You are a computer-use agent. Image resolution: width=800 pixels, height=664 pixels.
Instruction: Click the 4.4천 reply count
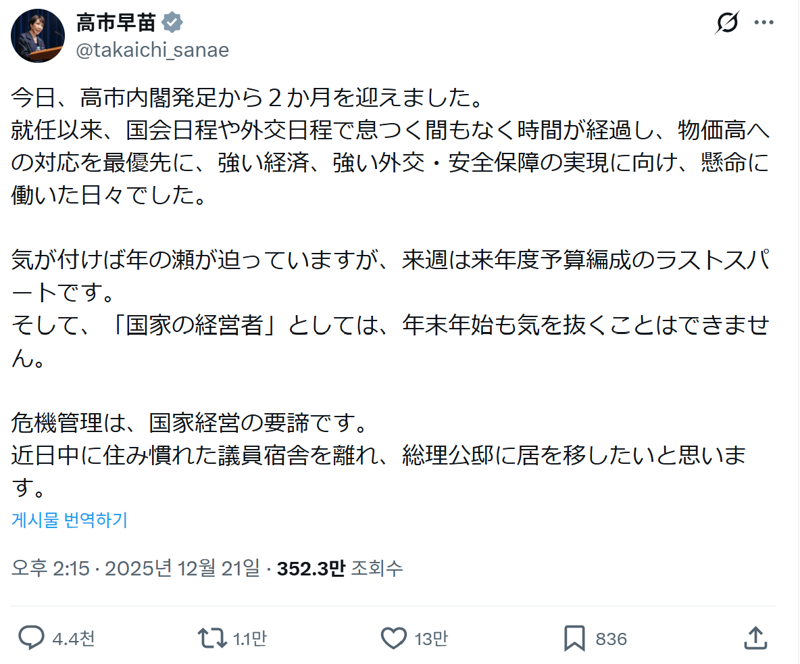75,639
